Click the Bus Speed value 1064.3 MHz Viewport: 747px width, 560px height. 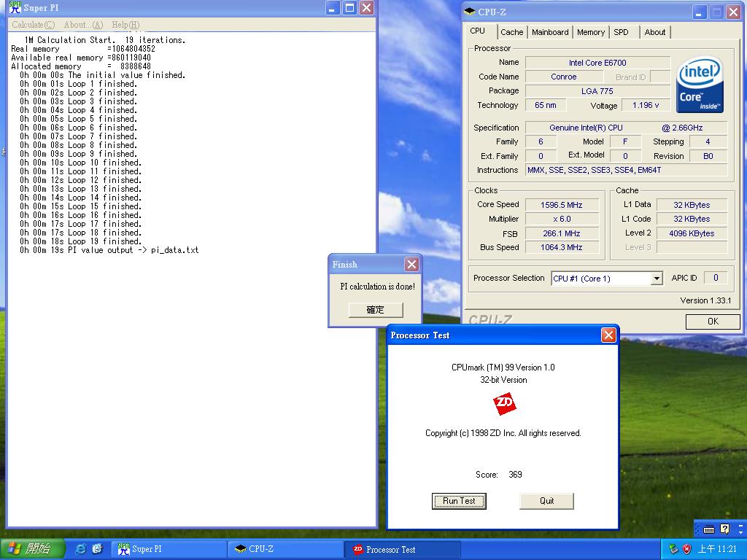point(562,247)
